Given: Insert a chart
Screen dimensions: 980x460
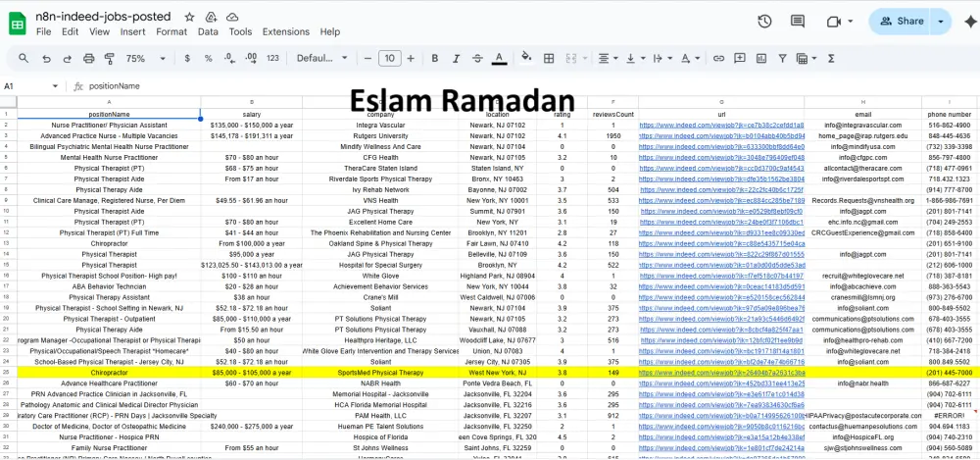Looking at the screenshot, I should point(761,58).
